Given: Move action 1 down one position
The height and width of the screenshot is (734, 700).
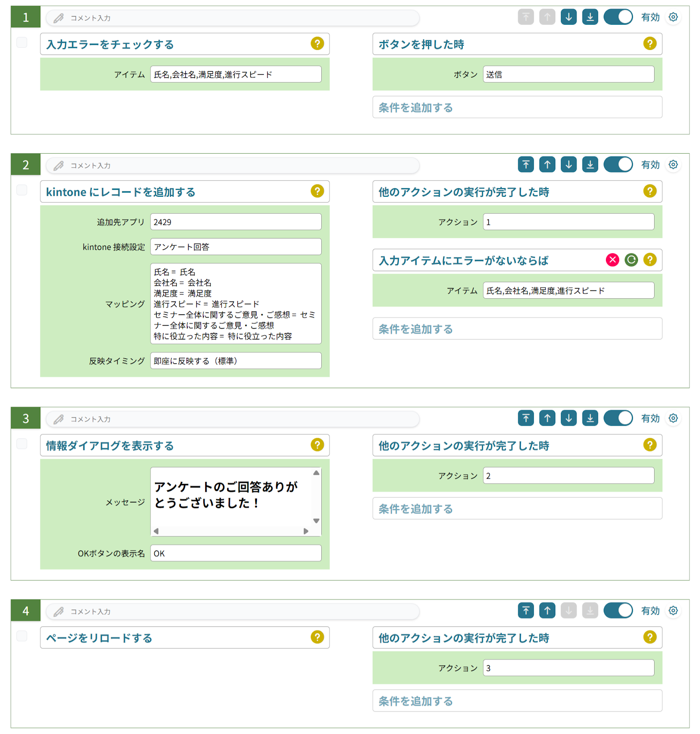Looking at the screenshot, I should click(x=568, y=17).
